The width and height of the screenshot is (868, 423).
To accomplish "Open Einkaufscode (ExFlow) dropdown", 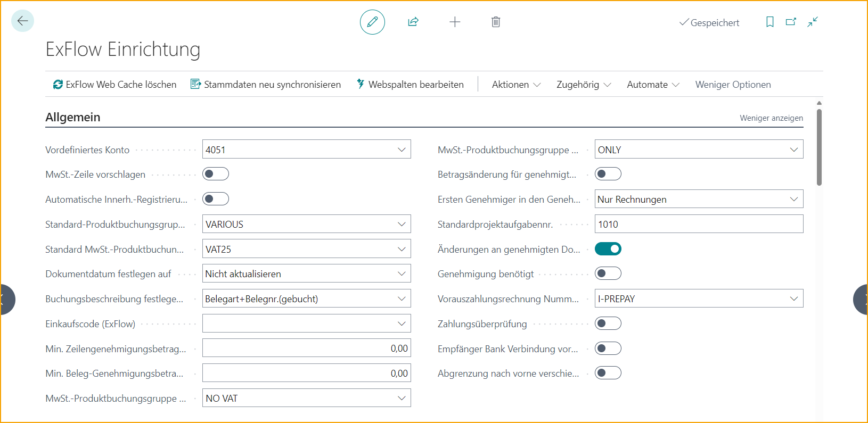I will tap(402, 324).
